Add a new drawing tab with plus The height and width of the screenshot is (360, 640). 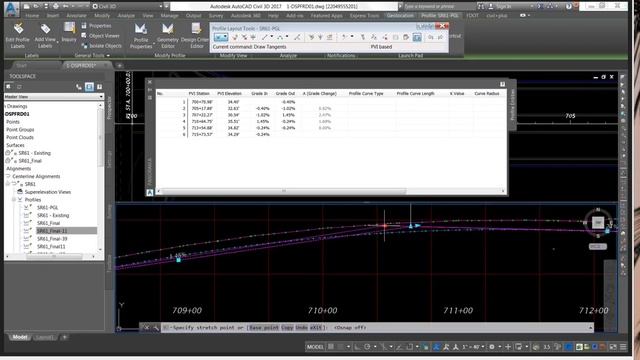(x=119, y=65)
